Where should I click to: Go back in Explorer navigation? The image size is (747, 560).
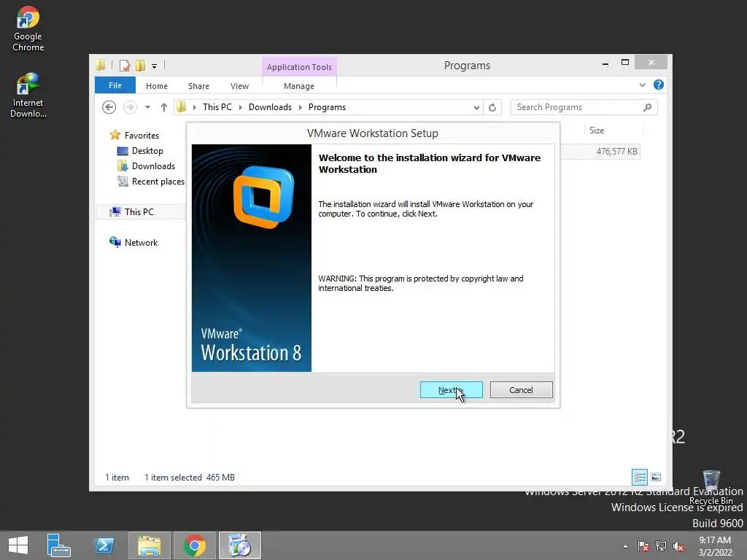point(109,107)
